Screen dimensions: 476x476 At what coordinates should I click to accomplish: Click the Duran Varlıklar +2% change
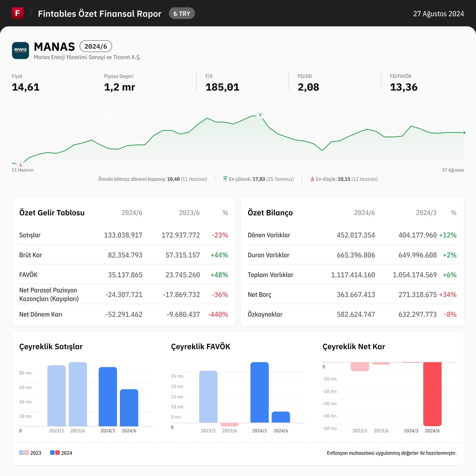(x=450, y=255)
